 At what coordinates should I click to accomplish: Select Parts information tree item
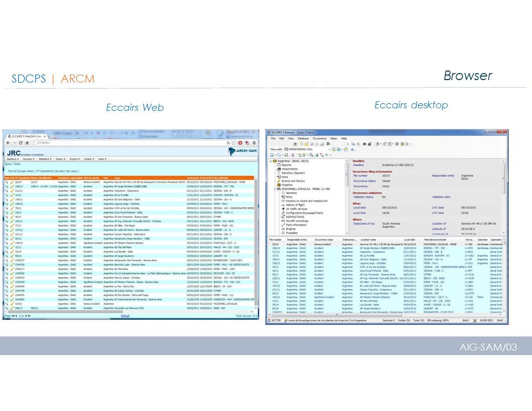tap(296, 225)
